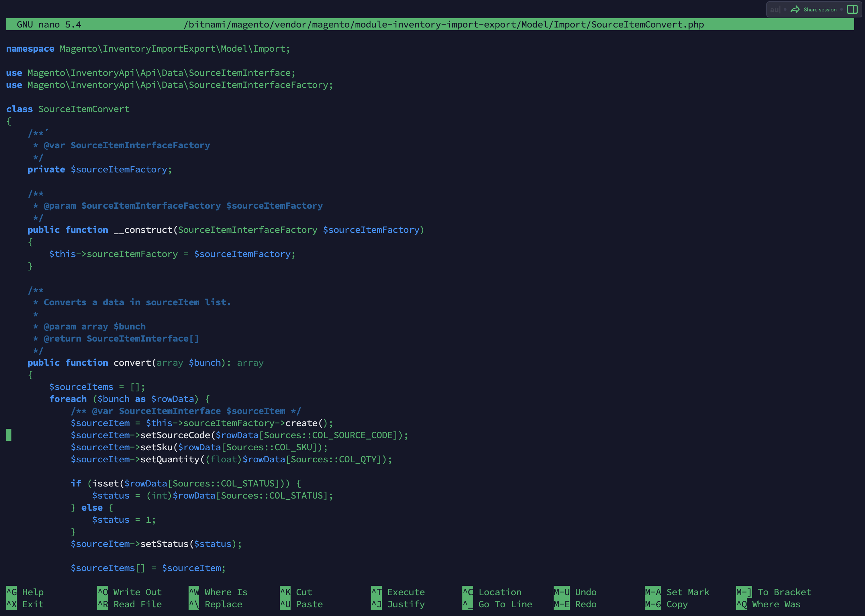Click the M-U Undo shortcut
The image size is (865, 616).
click(x=561, y=592)
